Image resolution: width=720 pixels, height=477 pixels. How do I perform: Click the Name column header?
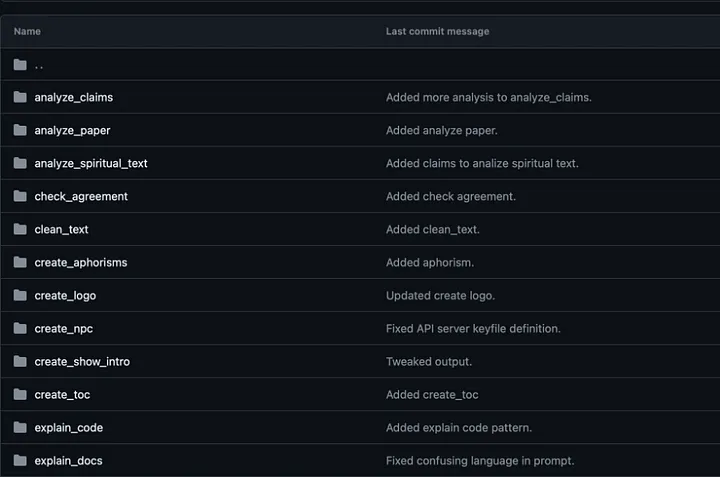tap(27, 31)
